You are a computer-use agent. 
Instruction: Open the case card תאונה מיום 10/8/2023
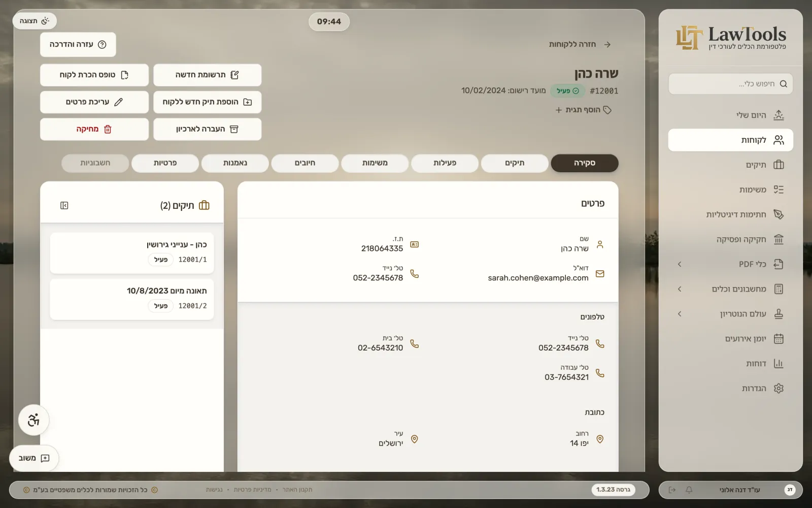tap(132, 299)
